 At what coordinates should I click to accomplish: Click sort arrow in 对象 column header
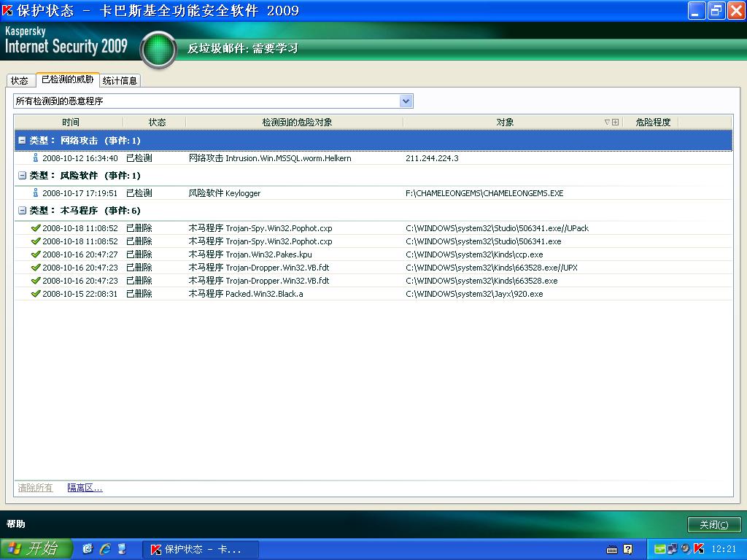607,122
